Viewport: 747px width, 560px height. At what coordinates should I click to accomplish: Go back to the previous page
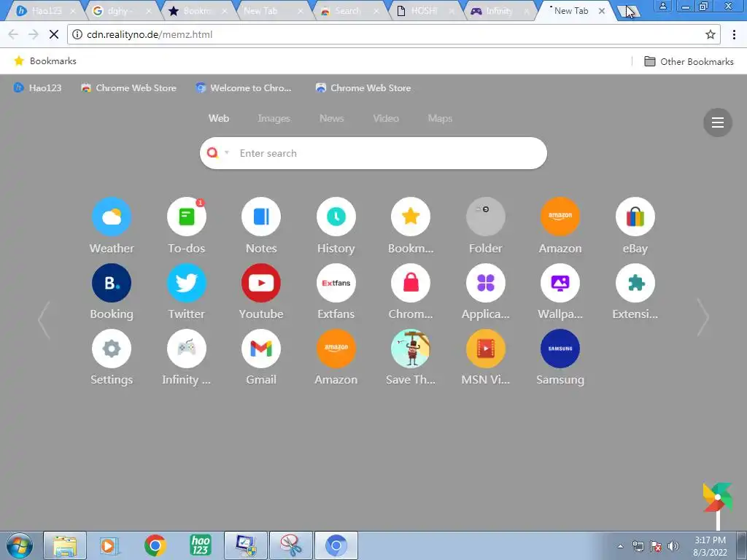(13, 34)
